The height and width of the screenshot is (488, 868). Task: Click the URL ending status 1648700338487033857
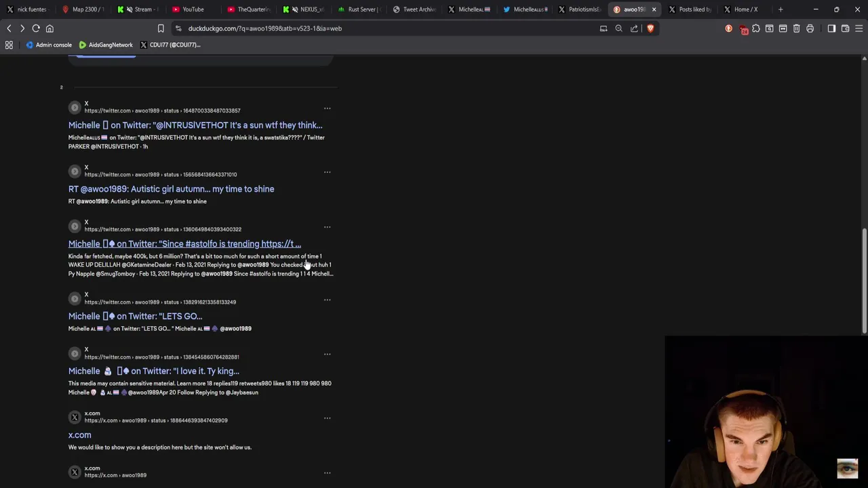pyautogui.click(x=162, y=110)
